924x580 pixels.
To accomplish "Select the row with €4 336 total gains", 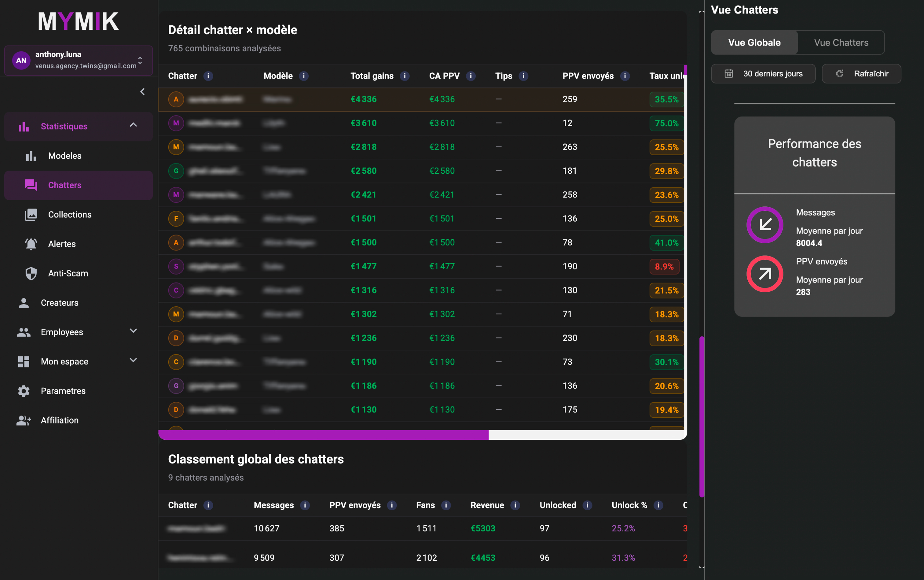I will click(x=422, y=99).
